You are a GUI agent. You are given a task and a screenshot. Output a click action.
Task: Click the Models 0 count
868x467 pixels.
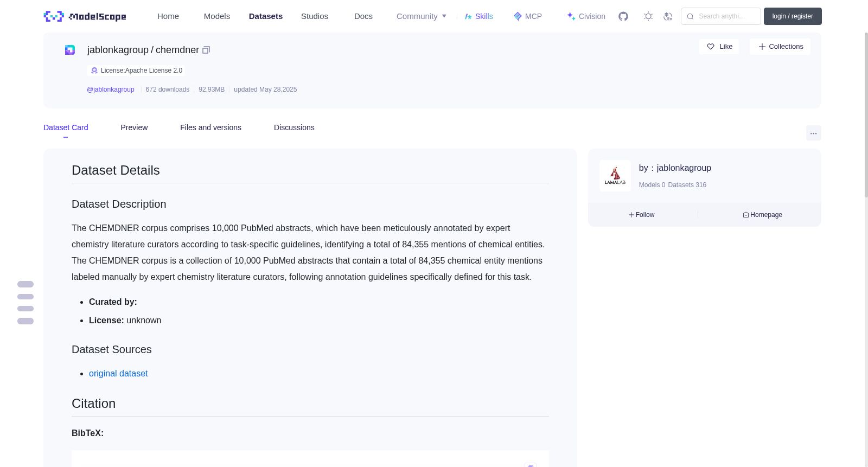(x=652, y=185)
